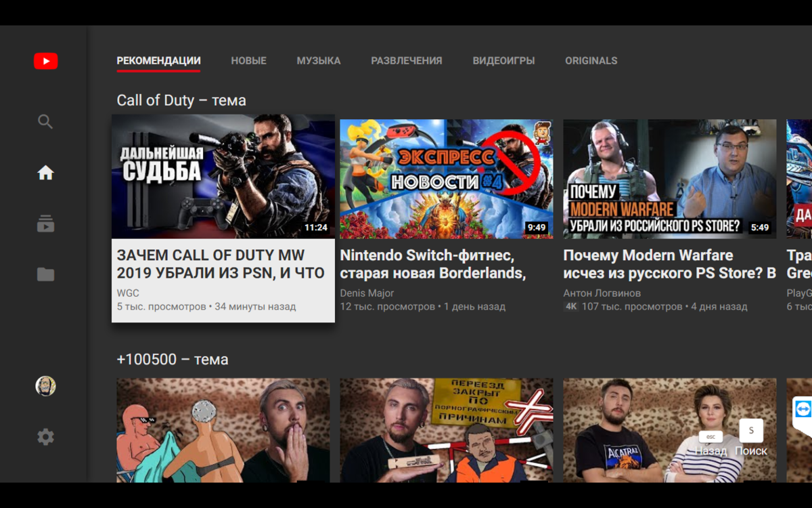Open Settings via the gear icon
The image size is (812, 508).
(45, 437)
